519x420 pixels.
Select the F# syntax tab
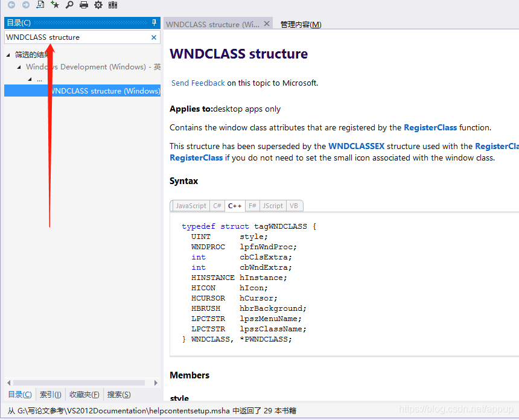[x=252, y=206]
